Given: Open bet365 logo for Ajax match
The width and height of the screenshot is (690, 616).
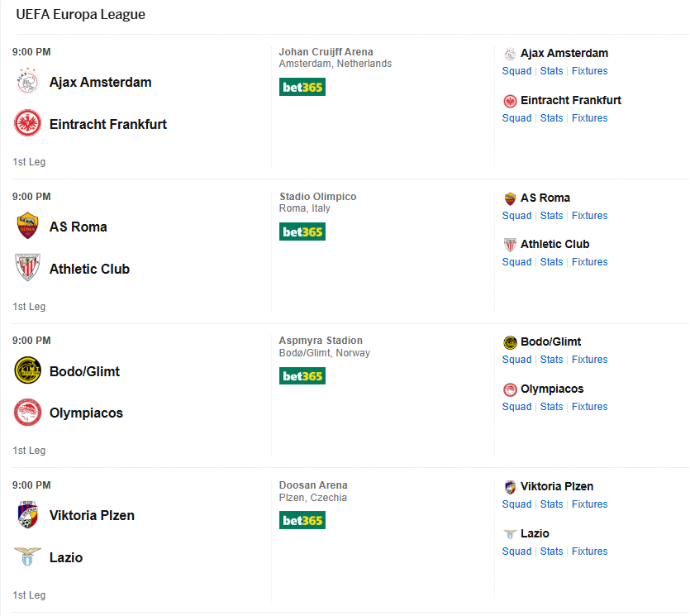Looking at the screenshot, I should coord(302,87).
